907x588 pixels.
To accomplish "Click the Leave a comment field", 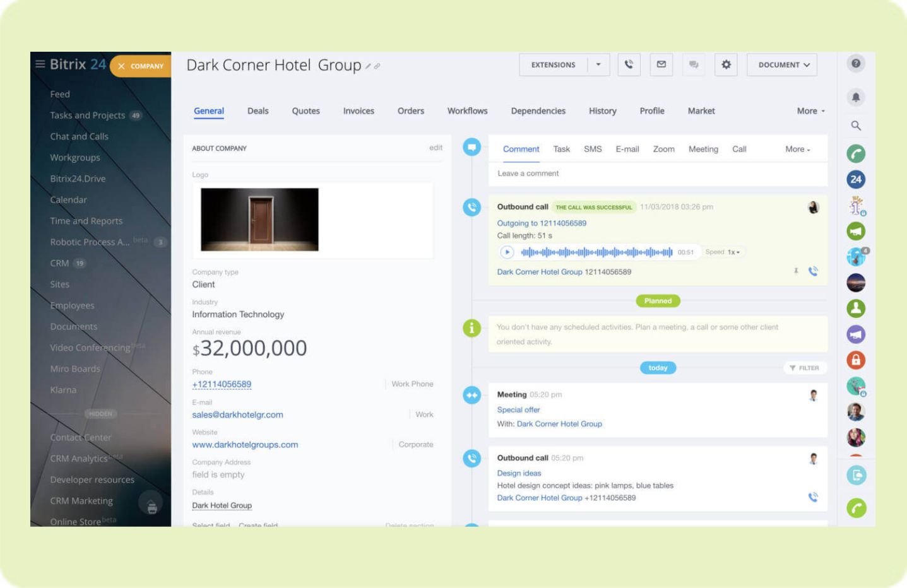I will [656, 173].
